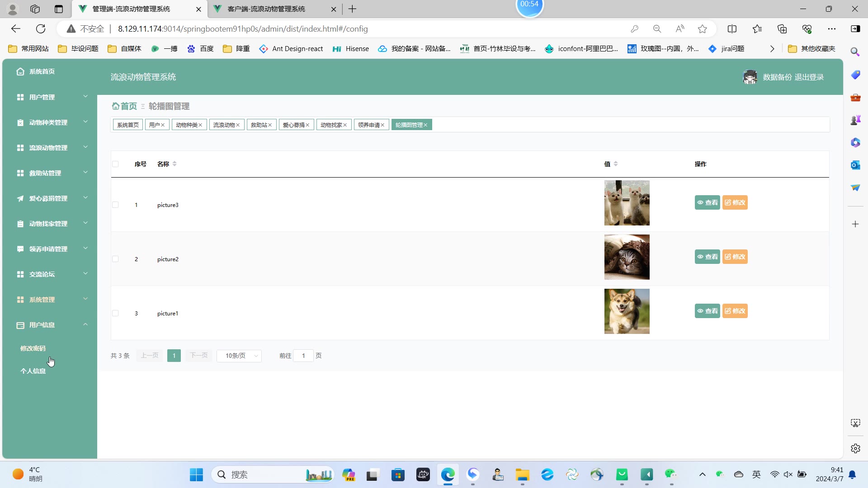
Task: Add the page to favorites with the star icon
Action: coord(702,29)
